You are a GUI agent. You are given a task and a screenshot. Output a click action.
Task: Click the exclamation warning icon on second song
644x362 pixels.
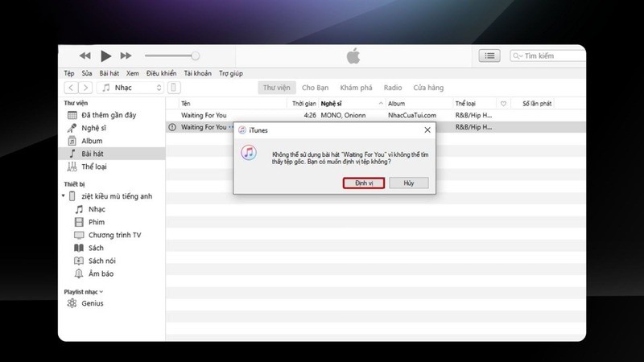click(172, 127)
